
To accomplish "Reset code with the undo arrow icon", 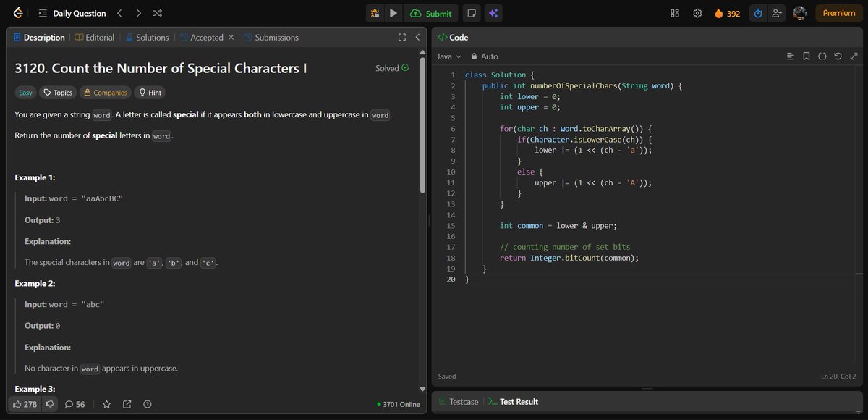I will [x=838, y=56].
